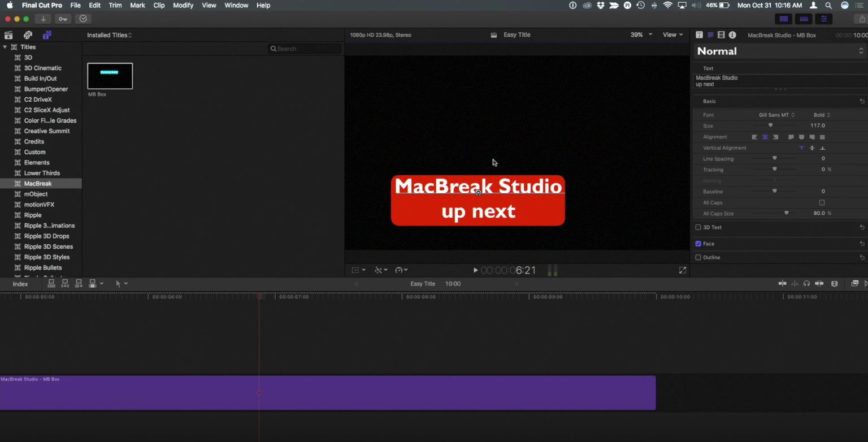The image size is (868, 442).
Task: Open Background Tasks checkmark icon
Action: (83, 19)
